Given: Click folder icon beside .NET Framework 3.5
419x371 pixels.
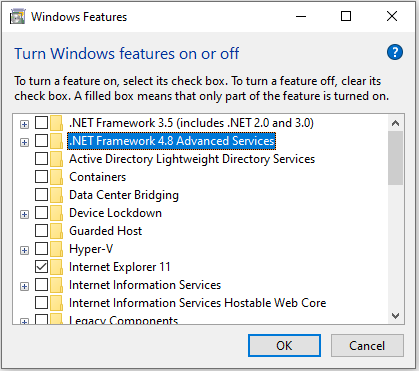Looking at the screenshot, I should 57,123.
